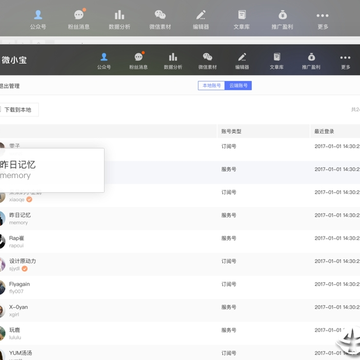Click the login date in the Flyagain row
This screenshot has width=360, height=360.
click(337, 284)
